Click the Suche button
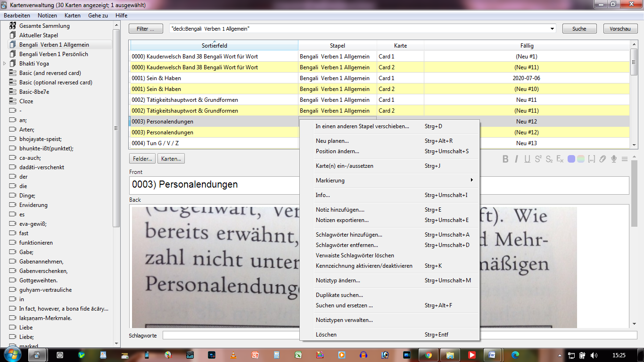 click(579, 29)
